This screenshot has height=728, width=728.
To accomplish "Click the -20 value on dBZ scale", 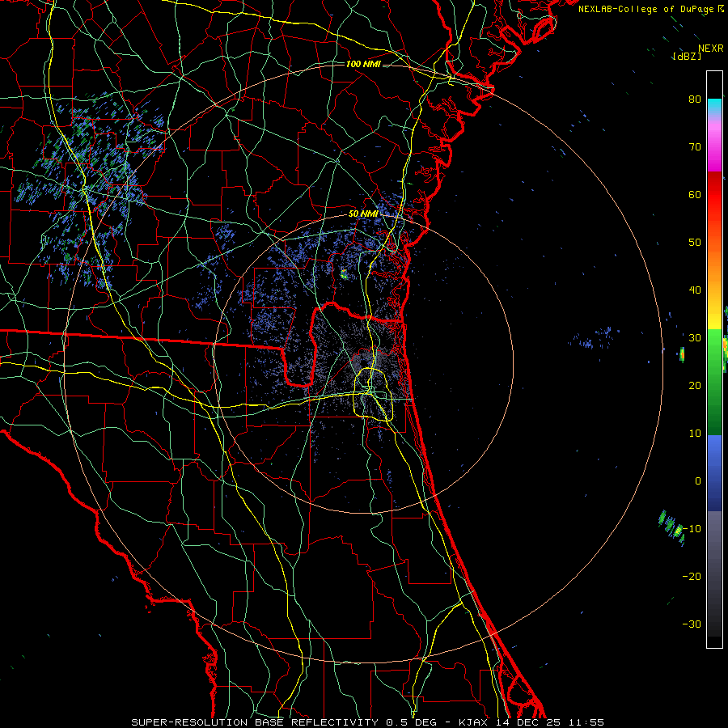I will (692, 576).
